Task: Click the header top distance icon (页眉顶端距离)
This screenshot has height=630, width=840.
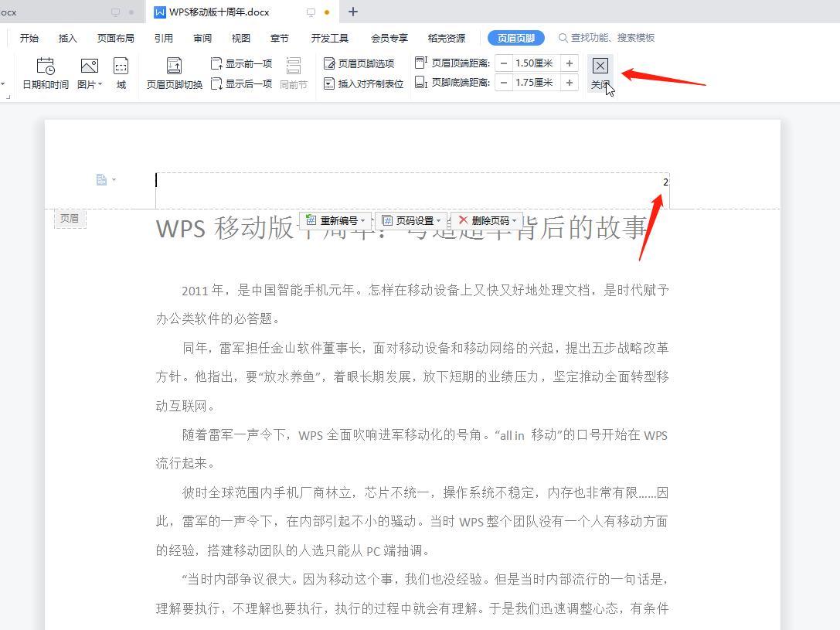Action: click(x=421, y=63)
